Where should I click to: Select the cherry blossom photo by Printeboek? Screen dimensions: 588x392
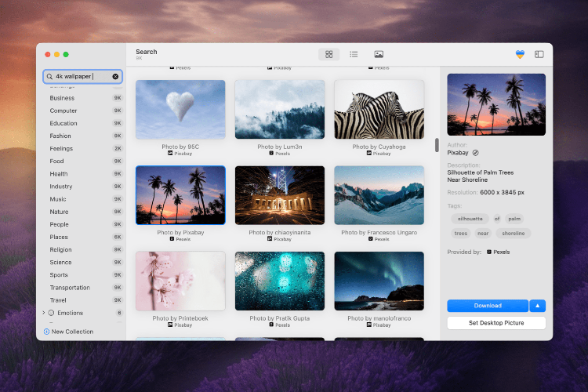pos(180,281)
